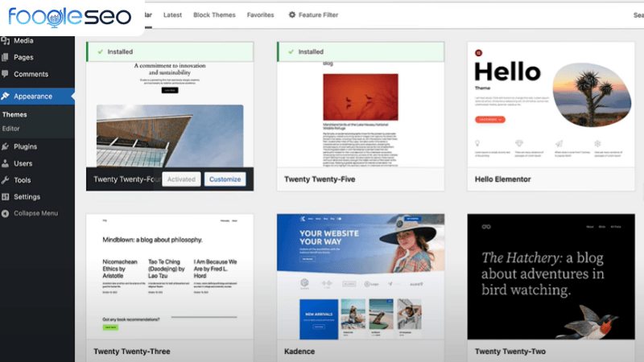Open Twenty Twenty-Five theme thumbnail

click(361, 114)
